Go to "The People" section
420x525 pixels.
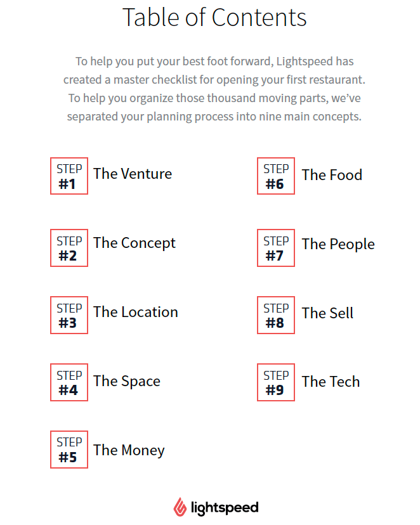pyautogui.click(x=338, y=244)
